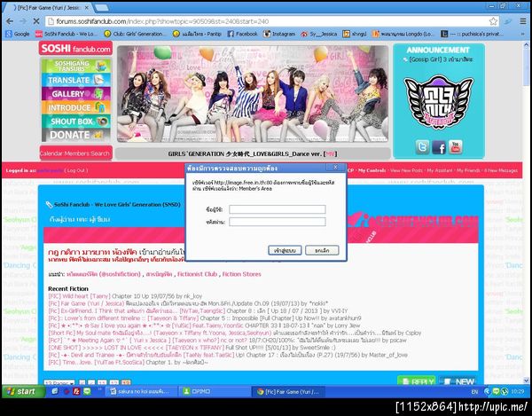Open the Facebook bookmark
This screenshot has height=416, width=532.
pos(242,34)
